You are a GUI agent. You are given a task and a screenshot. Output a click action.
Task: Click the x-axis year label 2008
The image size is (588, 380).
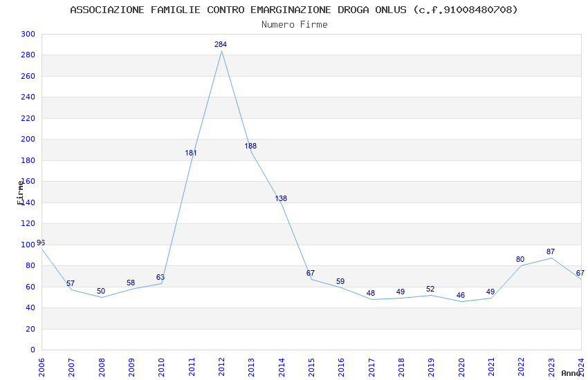click(x=102, y=367)
